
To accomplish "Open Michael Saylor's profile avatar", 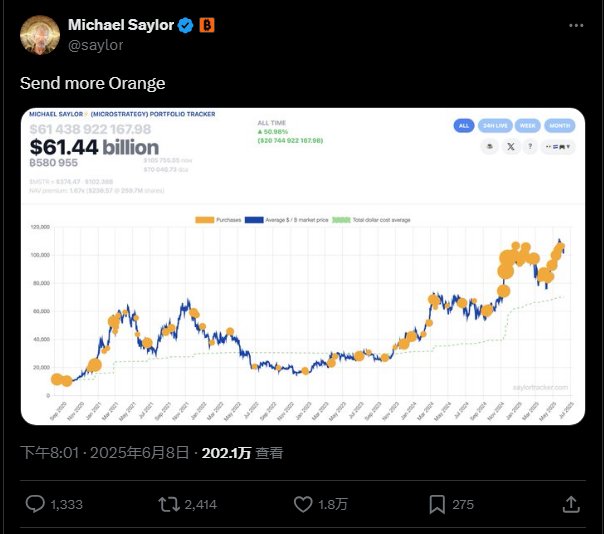I will click(40, 35).
